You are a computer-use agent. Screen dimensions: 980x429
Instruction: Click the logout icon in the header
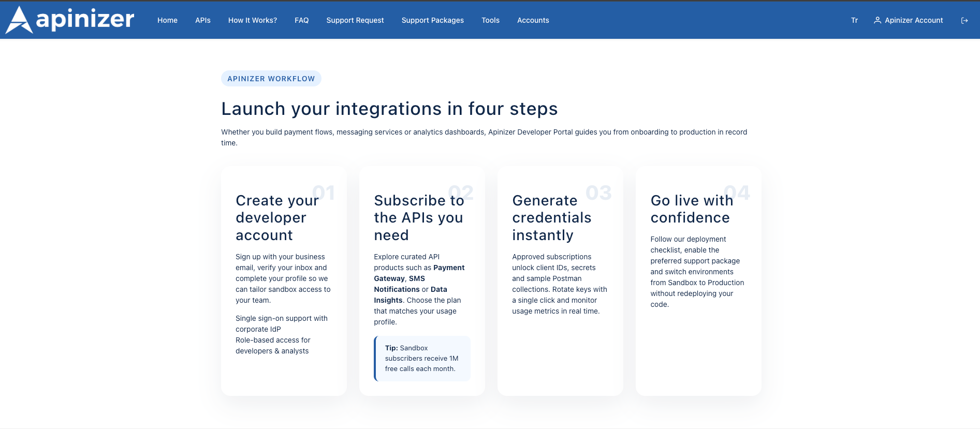coord(964,21)
